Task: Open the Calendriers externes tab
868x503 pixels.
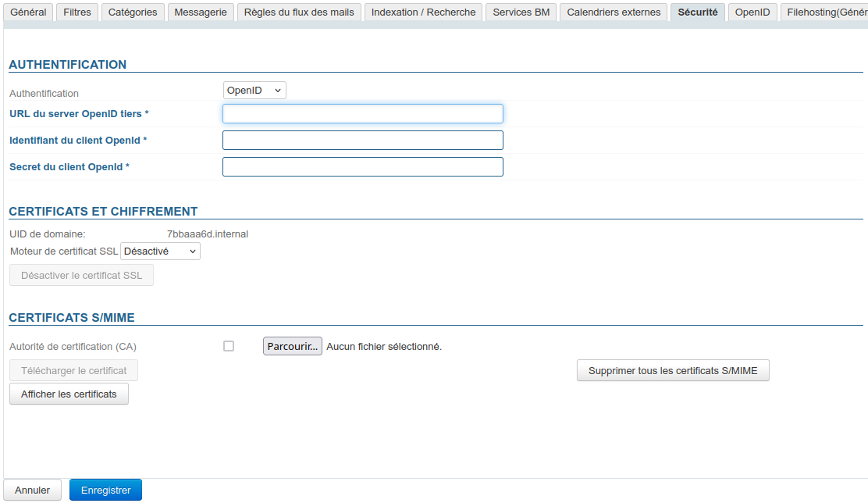Action: pos(614,12)
